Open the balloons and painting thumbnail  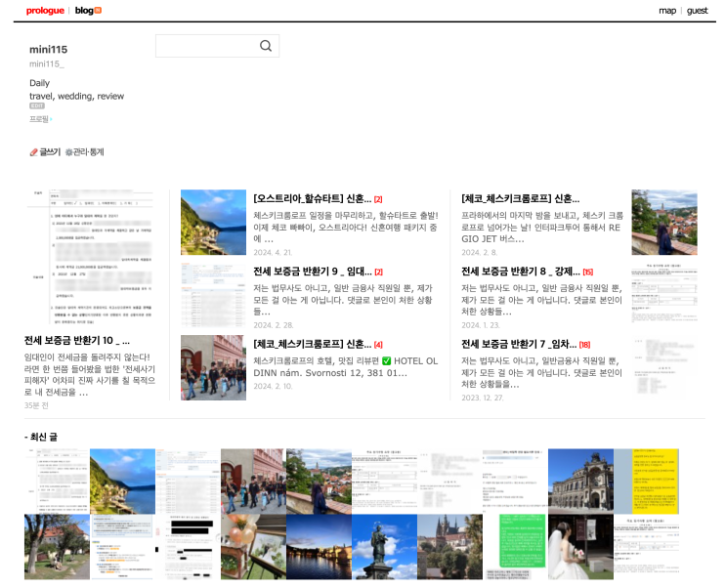tap(253, 547)
